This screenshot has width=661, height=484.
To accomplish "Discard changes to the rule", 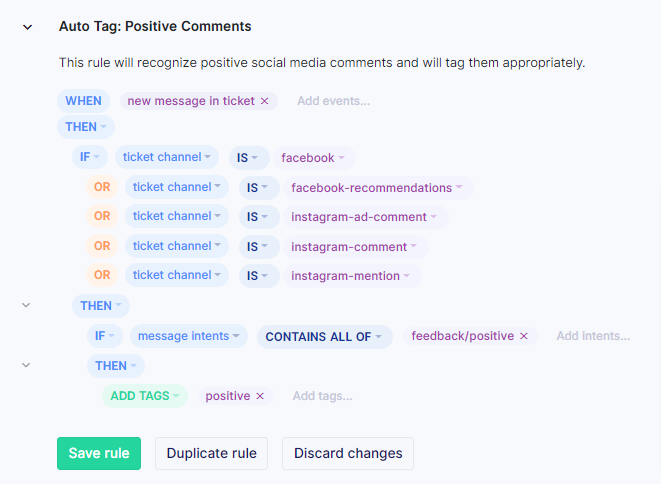I will coord(348,453).
